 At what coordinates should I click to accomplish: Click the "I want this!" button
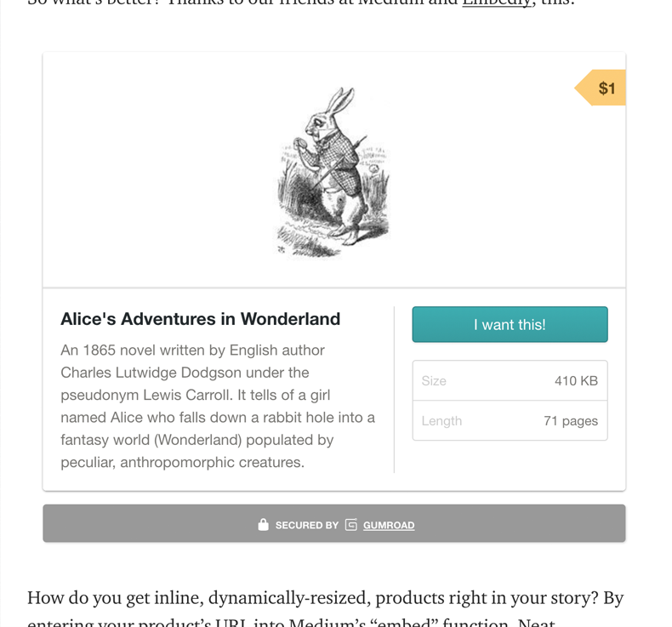coord(510,324)
